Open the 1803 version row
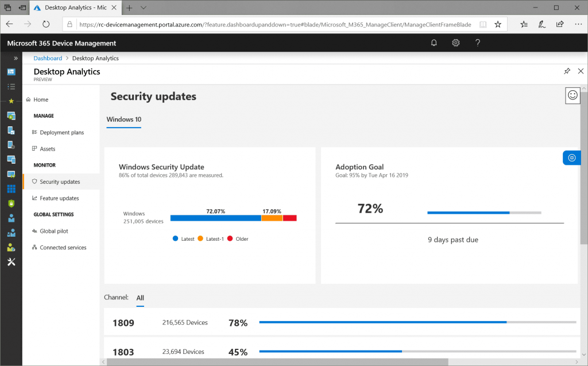588x366 pixels. [342, 348]
